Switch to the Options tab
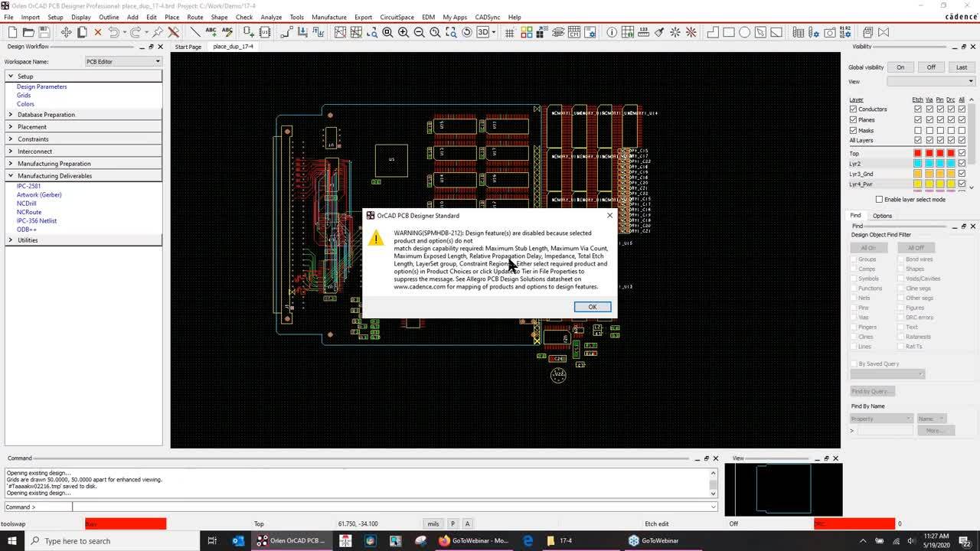 pyautogui.click(x=880, y=215)
